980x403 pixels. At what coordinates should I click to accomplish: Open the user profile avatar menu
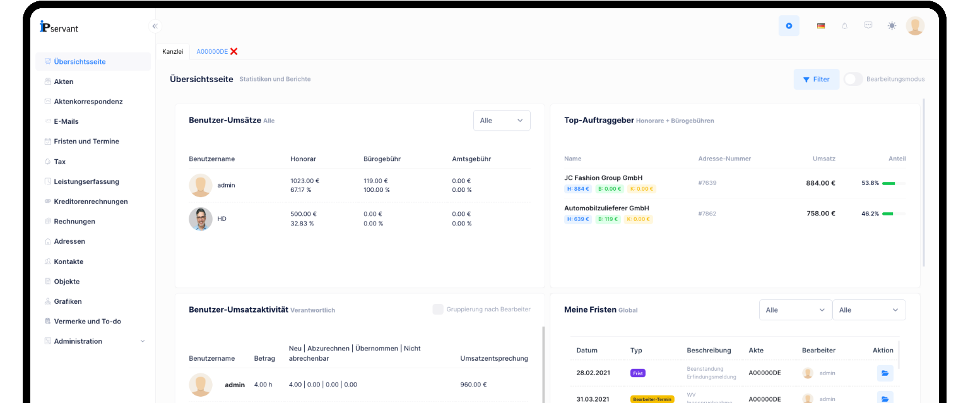tap(915, 26)
